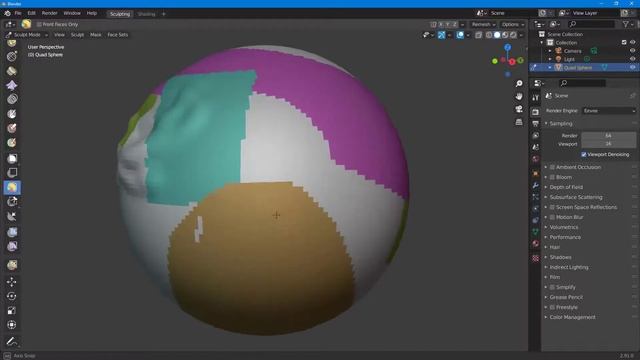Click the active brush thumbnail in header
The width and height of the screenshot is (640, 360).
[x=26, y=24]
